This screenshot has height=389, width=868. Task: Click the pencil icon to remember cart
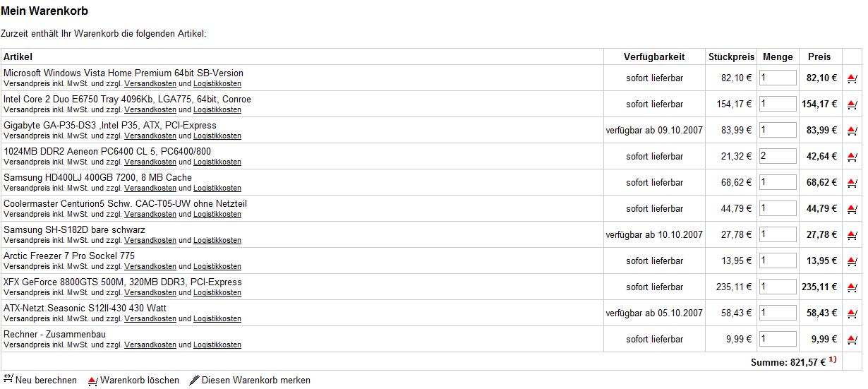tap(195, 380)
